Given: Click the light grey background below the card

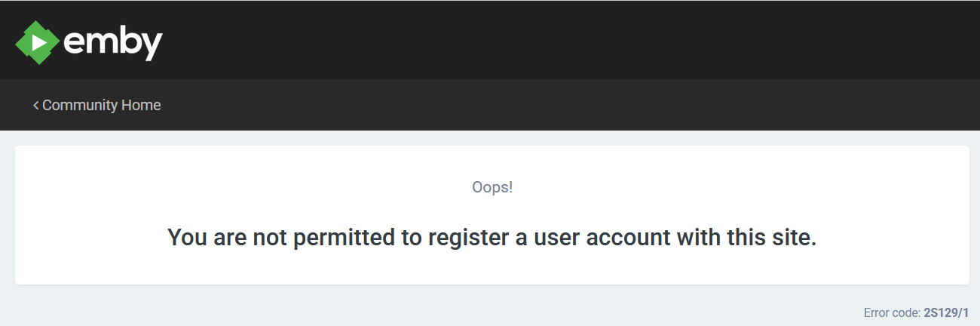Looking at the screenshot, I should tap(377, 308).
